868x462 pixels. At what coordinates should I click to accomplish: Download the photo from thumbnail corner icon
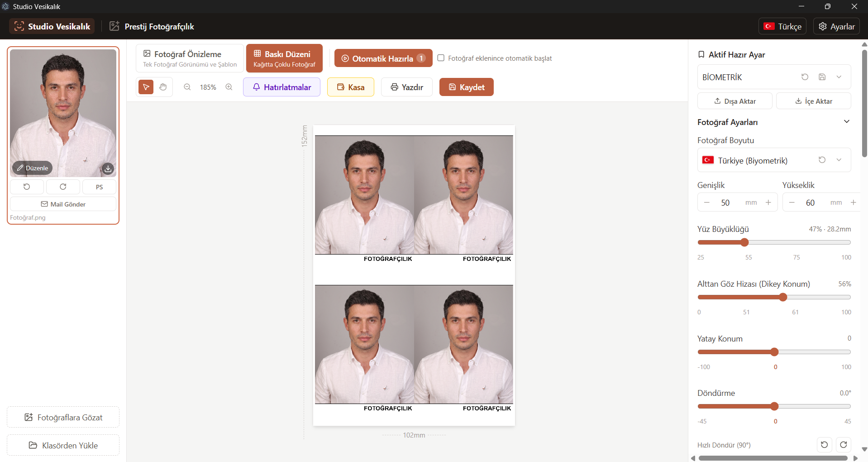click(x=108, y=168)
